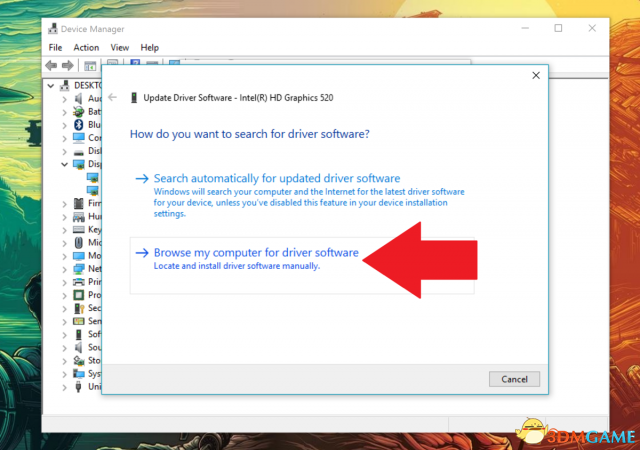Viewport: 640px width, 450px height.
Task: Click the monitor icon beside 'Mo'
Action: pyautogui.click(x=78, y=256)
